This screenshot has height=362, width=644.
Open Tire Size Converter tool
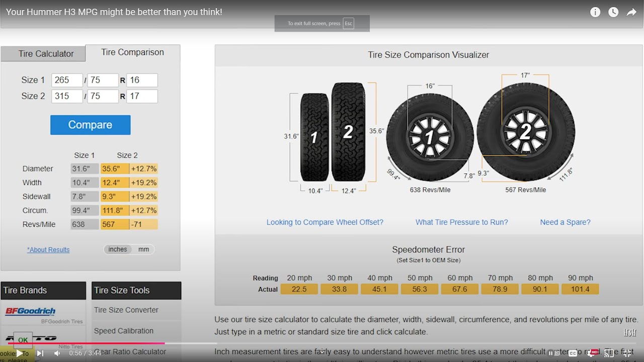[x=126, y=310]
